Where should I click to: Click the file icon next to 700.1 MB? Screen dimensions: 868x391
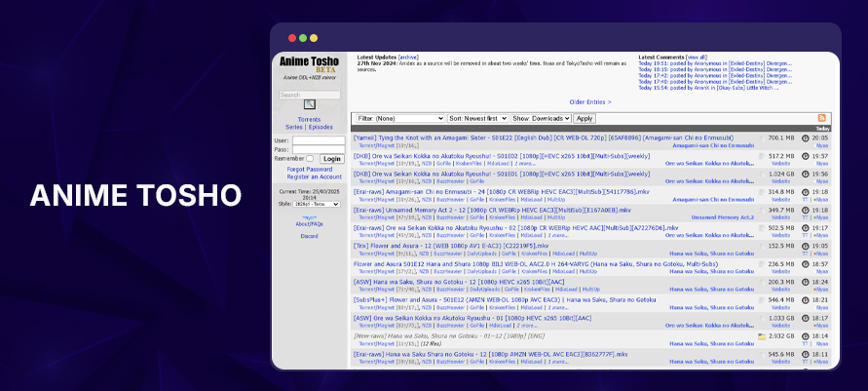(762, 137)
